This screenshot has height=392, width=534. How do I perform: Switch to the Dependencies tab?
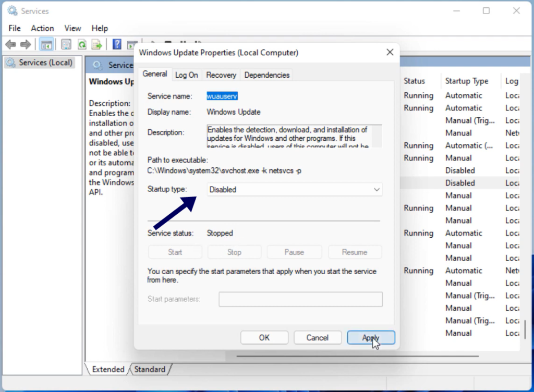[266, 75]
